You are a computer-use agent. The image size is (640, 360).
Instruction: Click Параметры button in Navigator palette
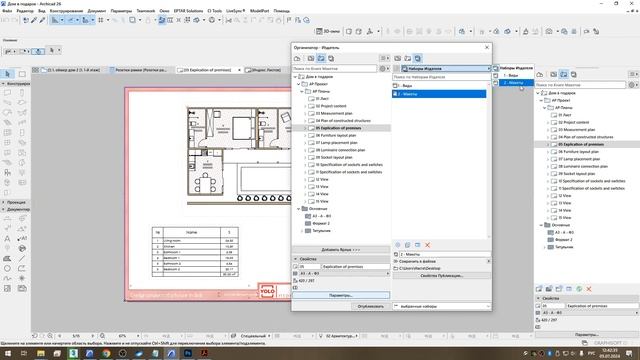[587, 334]
